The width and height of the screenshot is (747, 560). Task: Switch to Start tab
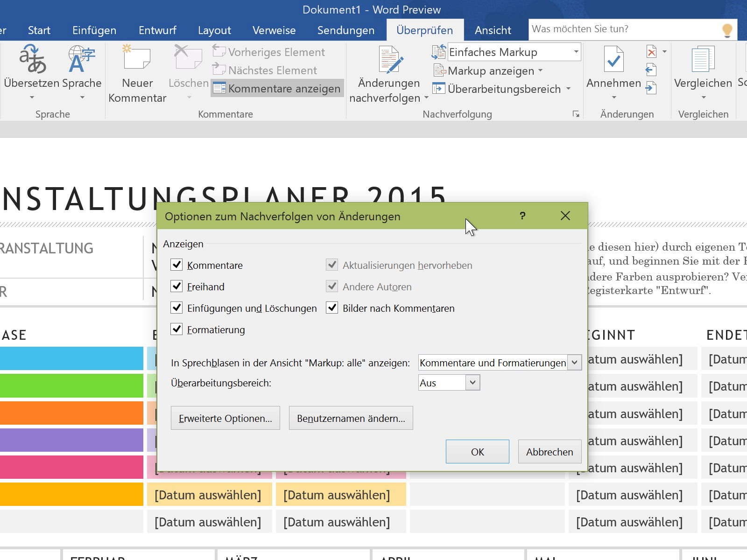coord(39,30)
